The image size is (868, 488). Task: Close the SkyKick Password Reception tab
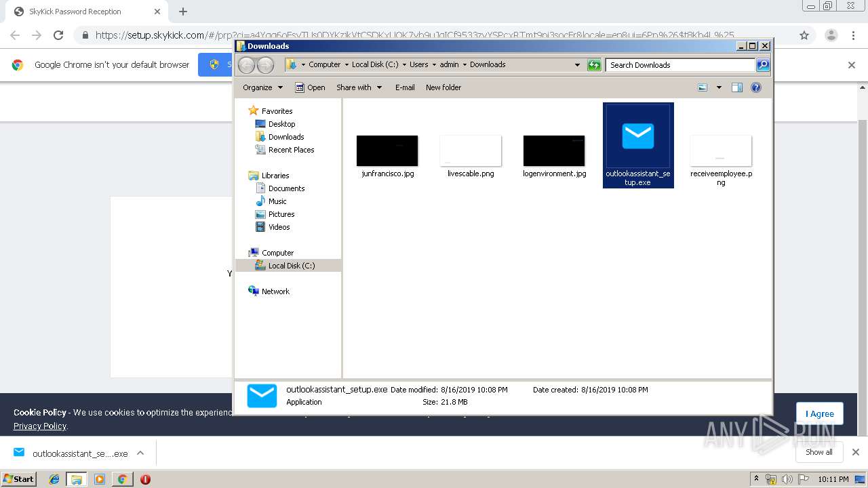tap(157, 12)
